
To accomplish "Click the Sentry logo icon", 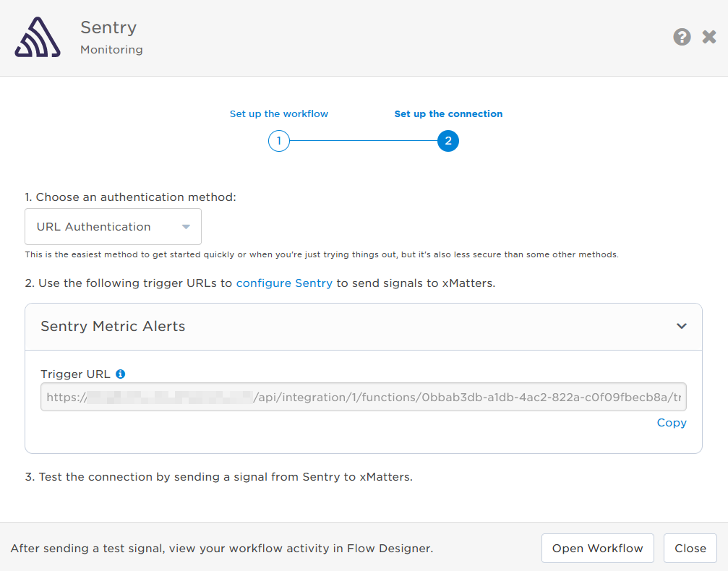I will (38, 38).
